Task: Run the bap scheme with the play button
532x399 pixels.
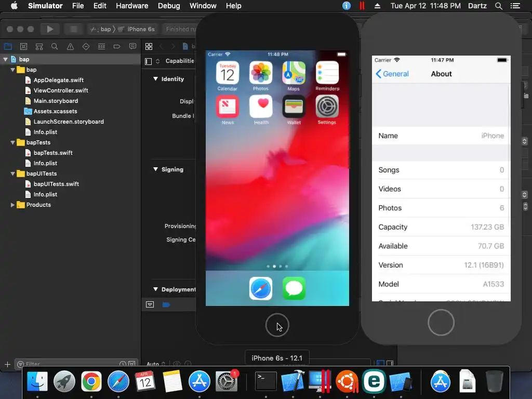Action: pyautogui.click(x=50, y=29)
